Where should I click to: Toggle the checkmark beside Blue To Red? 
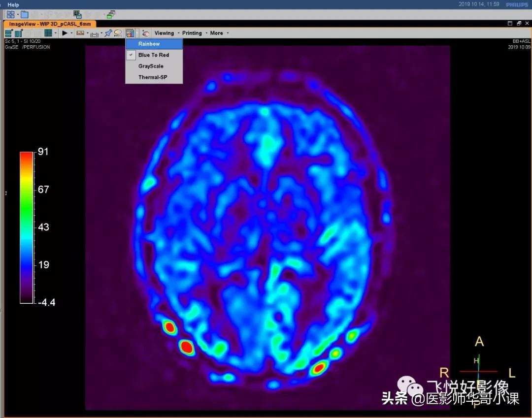click(x=131, y=55)
